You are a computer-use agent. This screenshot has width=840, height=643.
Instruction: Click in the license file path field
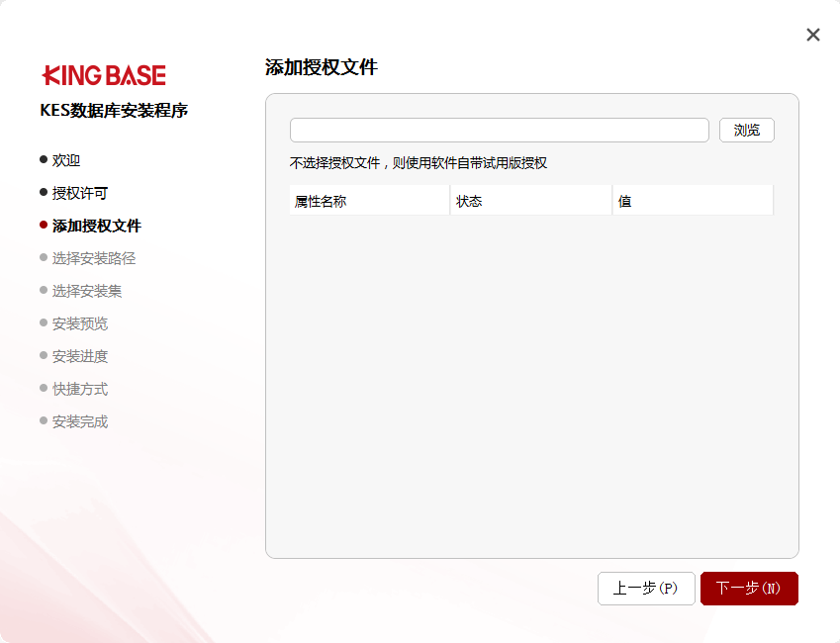tap(500, 131)
